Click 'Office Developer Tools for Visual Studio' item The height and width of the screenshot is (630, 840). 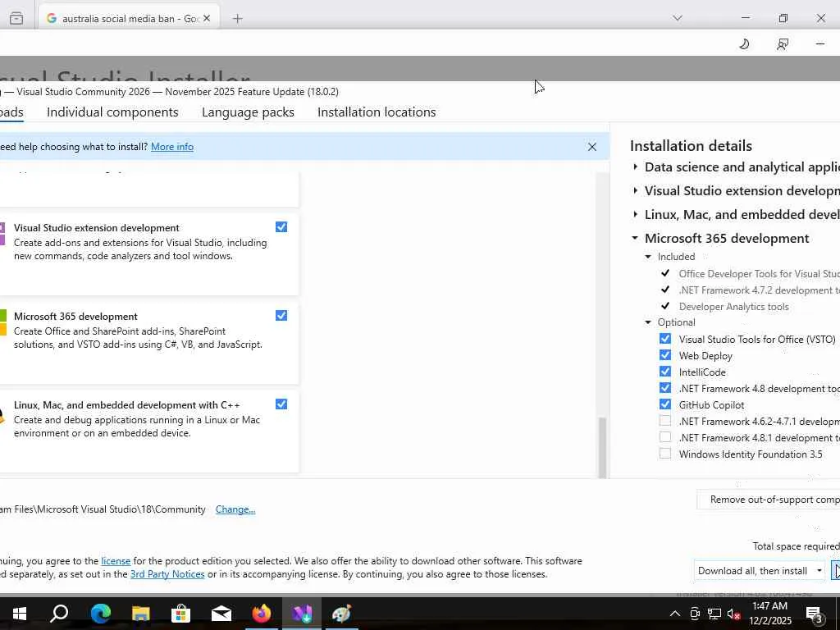pyautogui.click(x=759, y=274)
